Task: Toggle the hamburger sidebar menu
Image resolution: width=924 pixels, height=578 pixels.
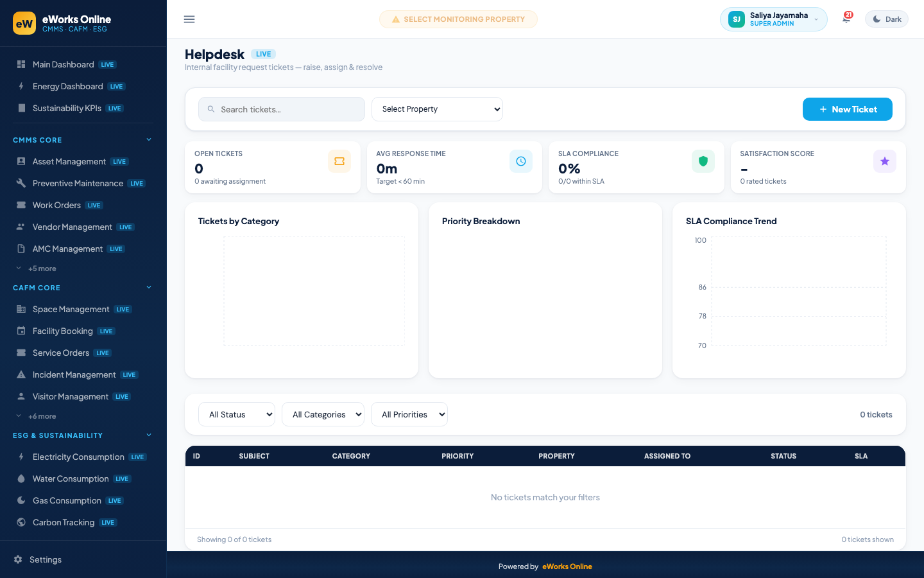Action: pyautogui.click(x=189, y=19)
